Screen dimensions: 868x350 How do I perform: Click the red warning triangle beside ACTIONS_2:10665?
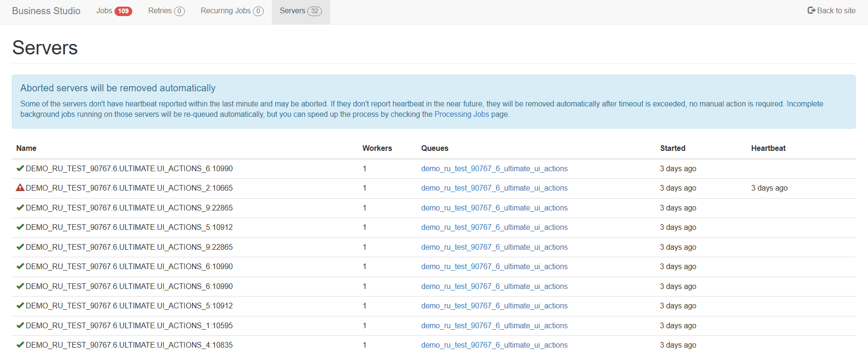click(x=20, y=188)
